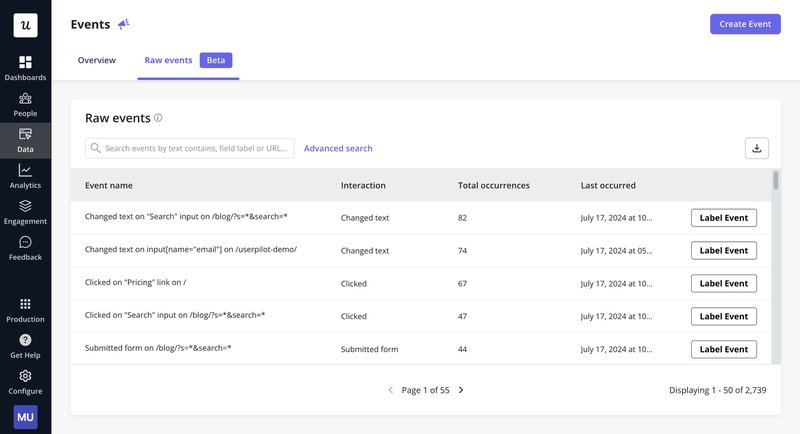Go to next page of events
The height and width of the screenshot is (434, 800).
tap(461, 390)
